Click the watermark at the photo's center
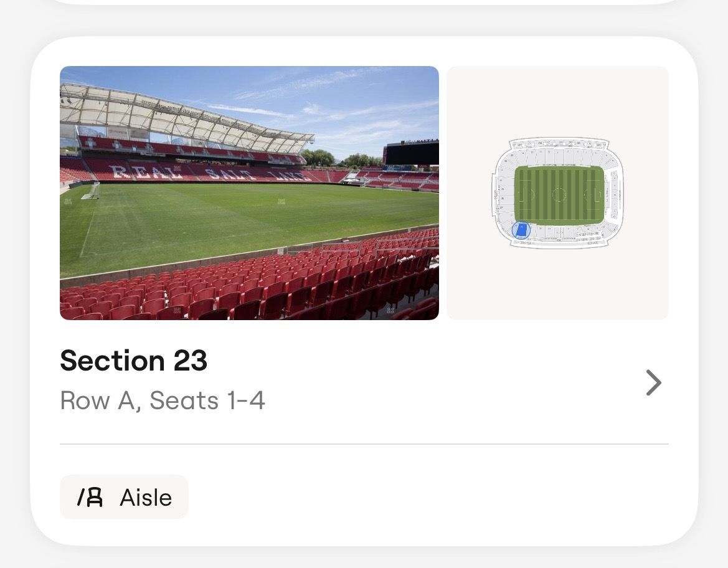This screenshot has height=568, width=728. pos(281,201)
